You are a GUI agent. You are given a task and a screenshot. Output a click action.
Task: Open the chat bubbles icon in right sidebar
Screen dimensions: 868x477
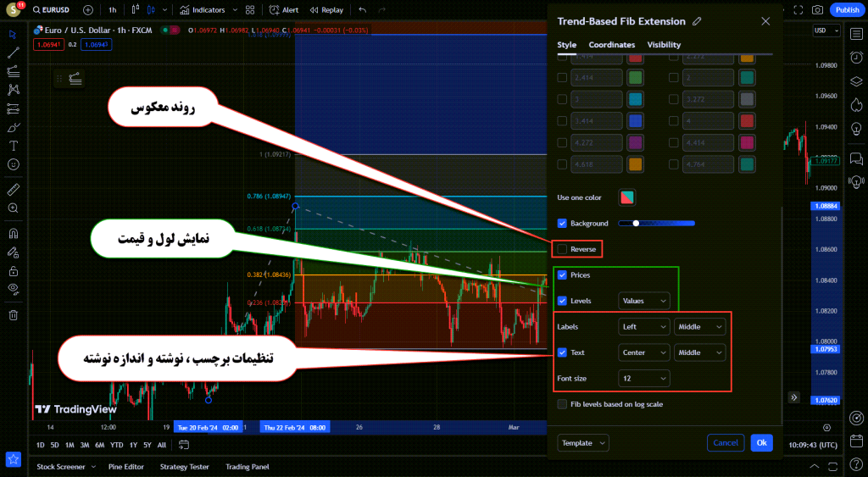pos(856,159)
